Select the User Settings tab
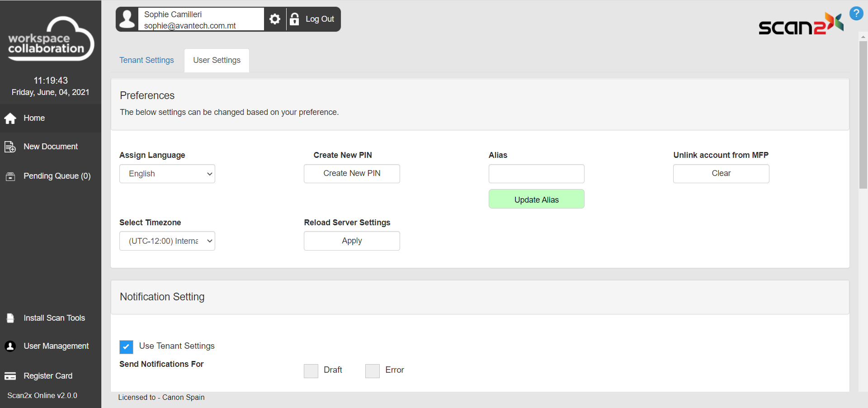 point(217,60)
